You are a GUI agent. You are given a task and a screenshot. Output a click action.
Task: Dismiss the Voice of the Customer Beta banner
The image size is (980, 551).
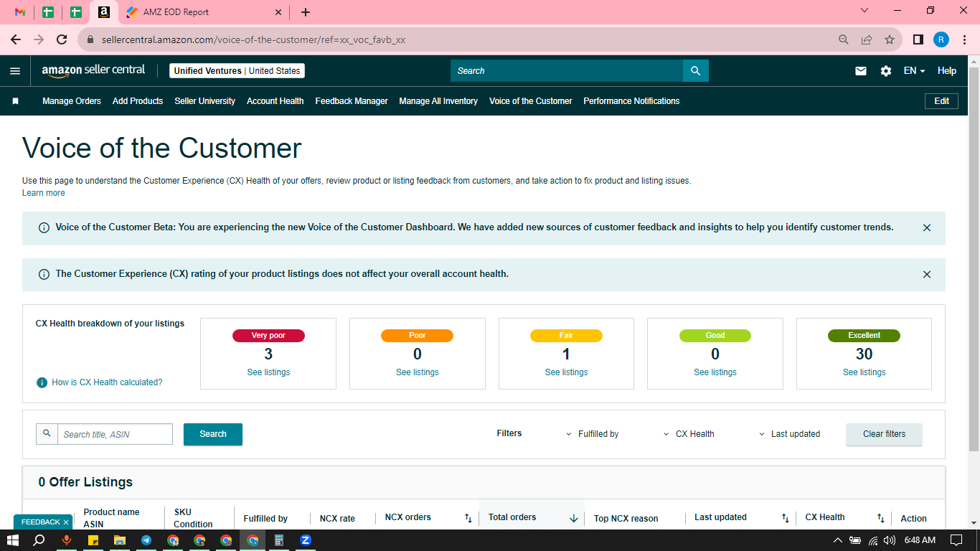(927, 227)
